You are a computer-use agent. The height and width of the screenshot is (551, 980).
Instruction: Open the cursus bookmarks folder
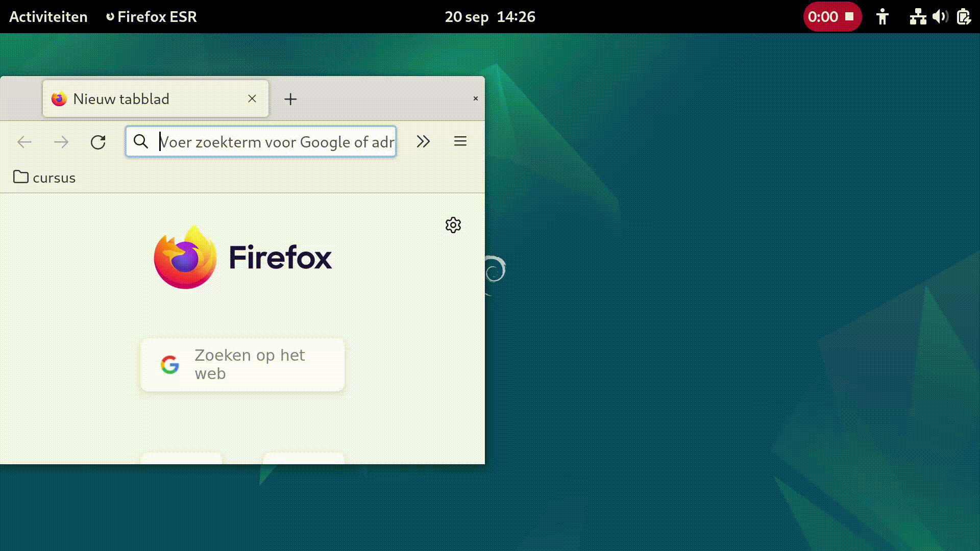(x=44, y=178)
